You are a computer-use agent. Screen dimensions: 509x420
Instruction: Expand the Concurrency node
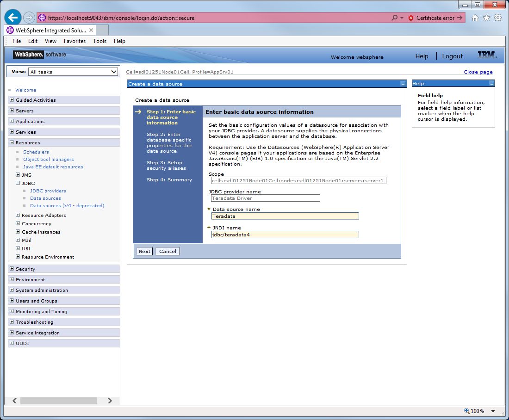coord(18,223)
